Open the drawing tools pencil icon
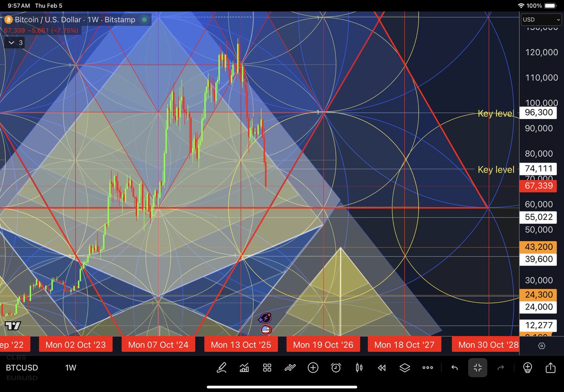The width and height of the screenshot is (564, 392). coord(221,368)
